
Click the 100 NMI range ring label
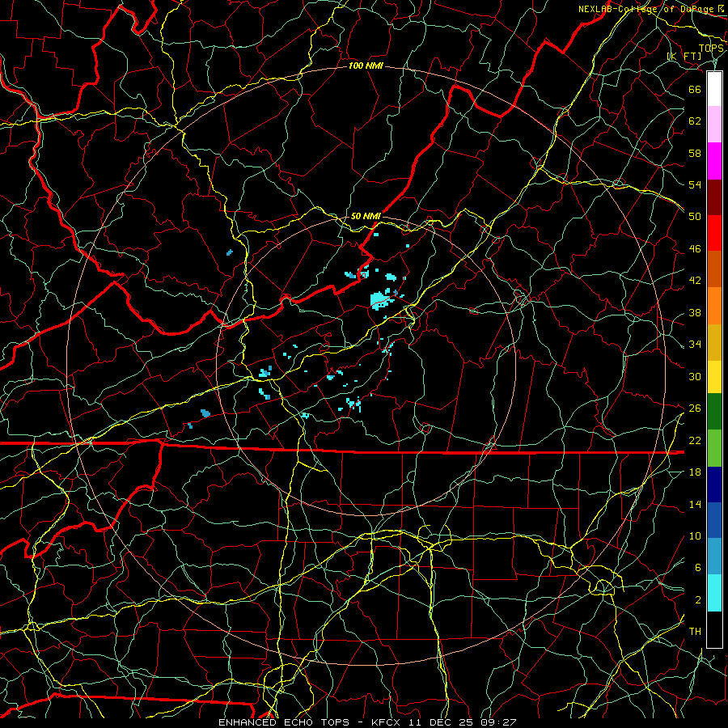[366, 66]
